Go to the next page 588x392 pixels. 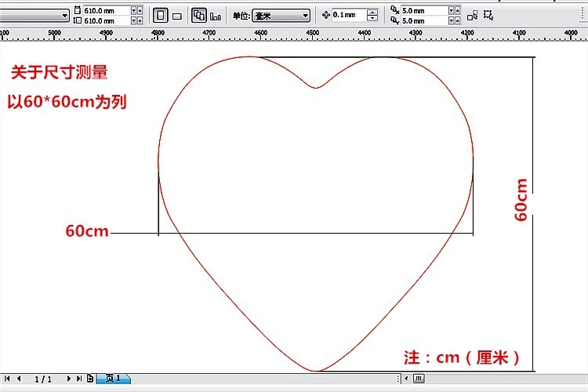[x=69, y=379]
